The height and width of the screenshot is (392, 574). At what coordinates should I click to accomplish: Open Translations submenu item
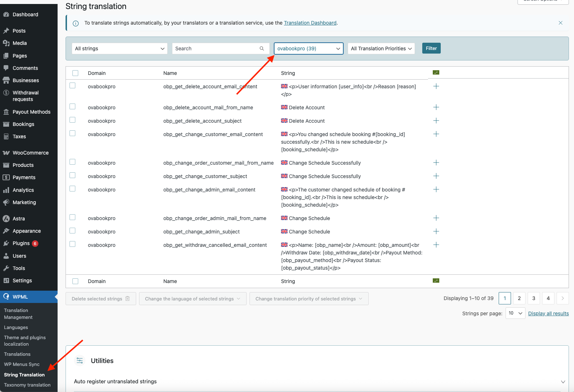pyautogui.click(x=17, y=354)
